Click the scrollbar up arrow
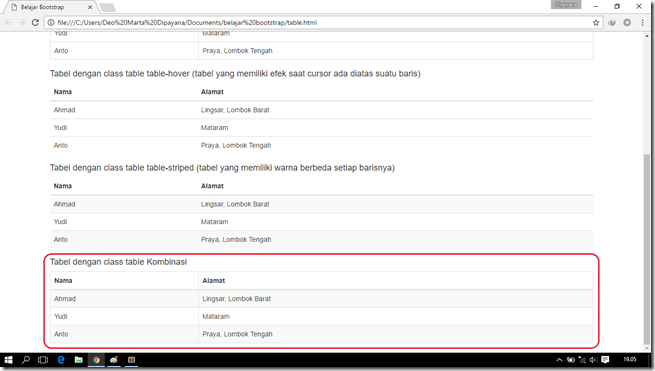This screenshot has width=655, height=371. [x=647, y=36]
